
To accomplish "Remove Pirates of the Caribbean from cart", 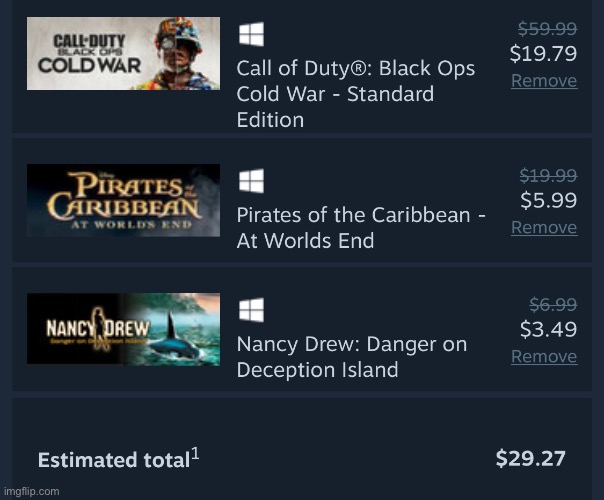I will tap(544, 228).
